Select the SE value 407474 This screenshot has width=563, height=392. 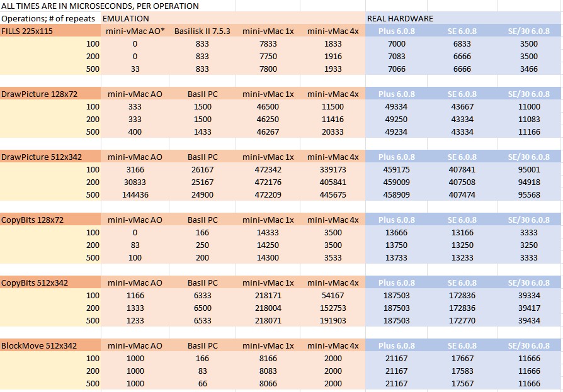462,195
